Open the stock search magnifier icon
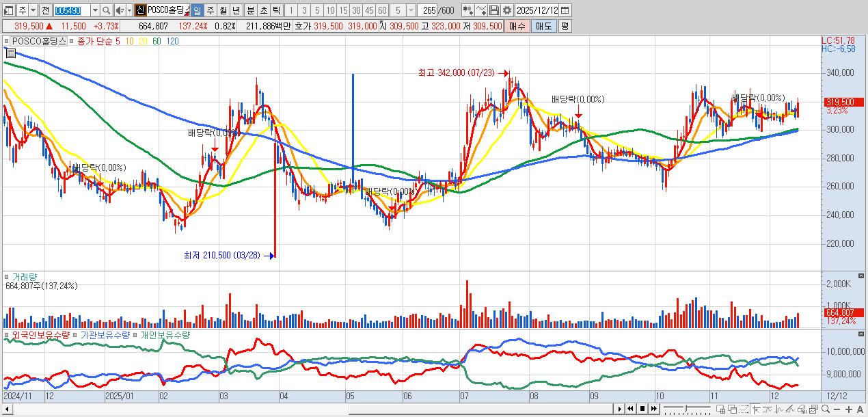 click(x=106, y=10)
